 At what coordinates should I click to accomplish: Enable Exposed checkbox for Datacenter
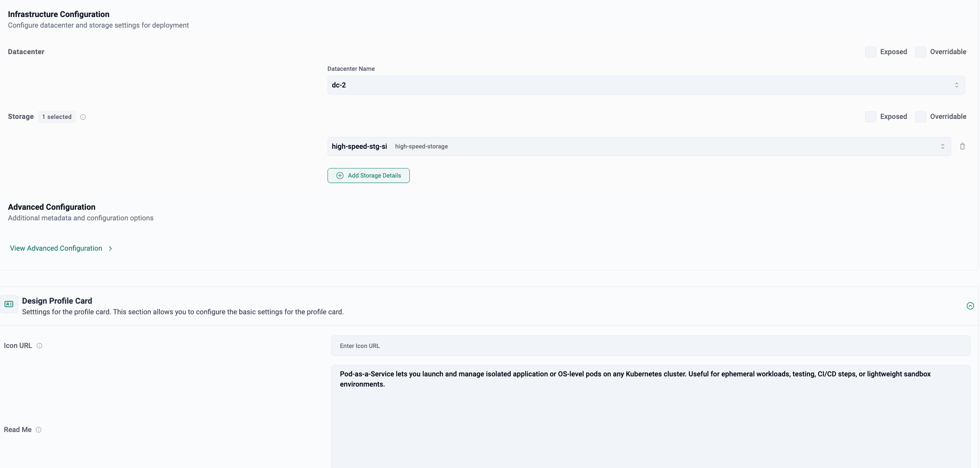click(871, 52)
